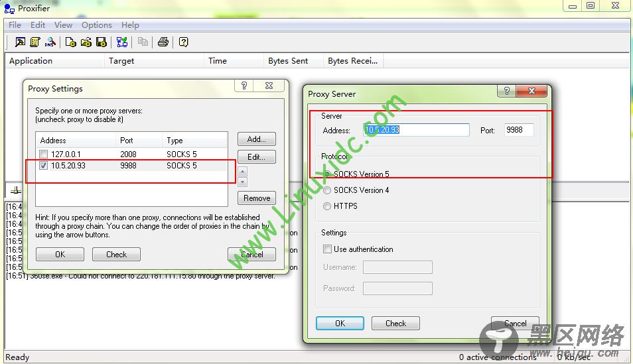Select the 10.5.20.93 proxy address text

68,166
